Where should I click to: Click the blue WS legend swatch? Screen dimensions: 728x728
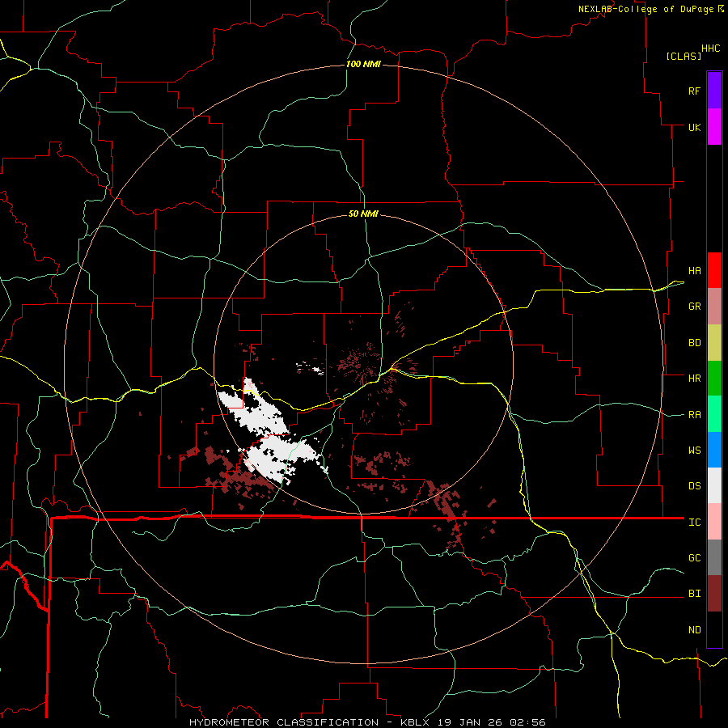[714, 450]
